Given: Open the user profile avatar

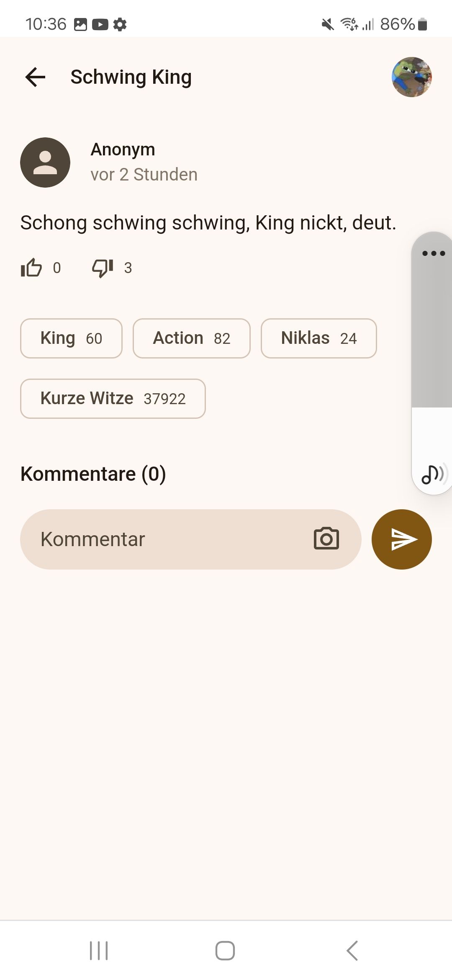Looking at the screenshot, I should pos(411,77).
